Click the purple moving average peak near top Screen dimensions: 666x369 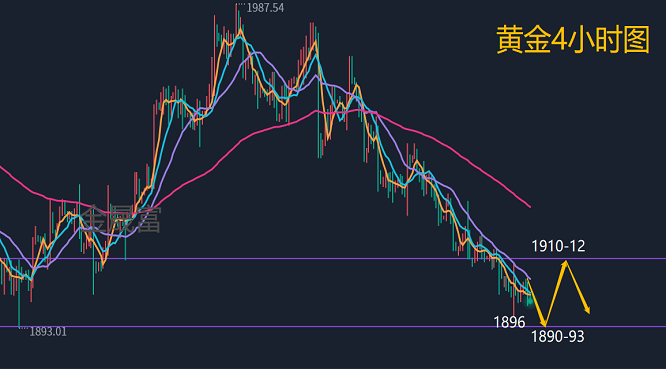(x=257, y=52)
